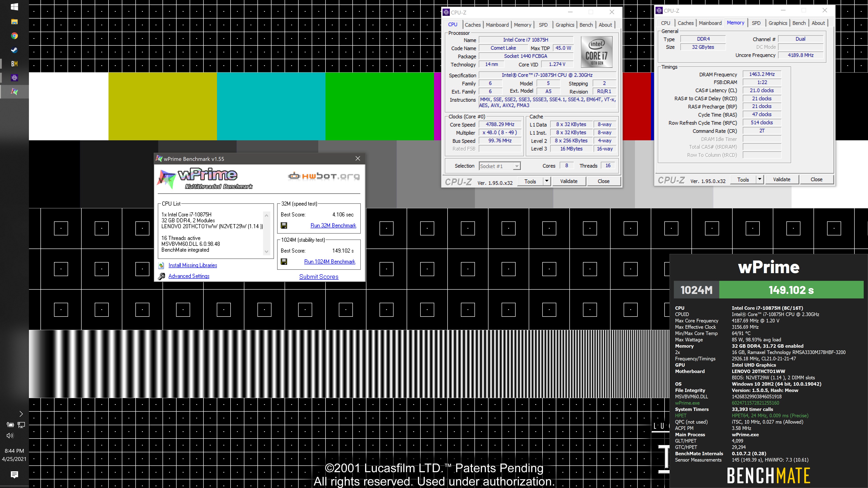The height and width of the screenshot is (488, 868).
Task: Switch to the BenchMate taskbar icon
Action: click(x=14, y=64)
